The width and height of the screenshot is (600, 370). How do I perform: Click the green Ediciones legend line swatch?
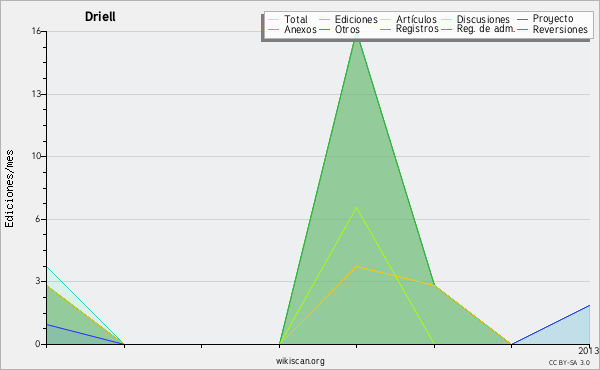pyautogui.click(x=324, y=19)
